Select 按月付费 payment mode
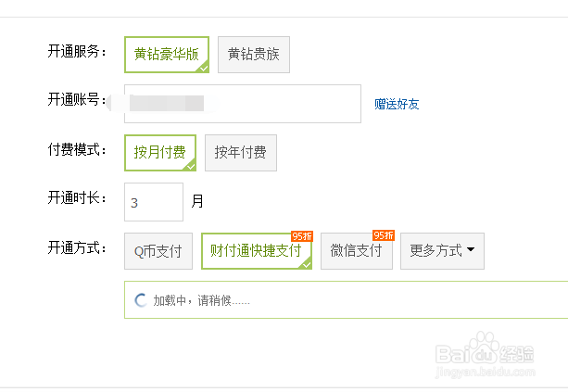 (160, 153)
